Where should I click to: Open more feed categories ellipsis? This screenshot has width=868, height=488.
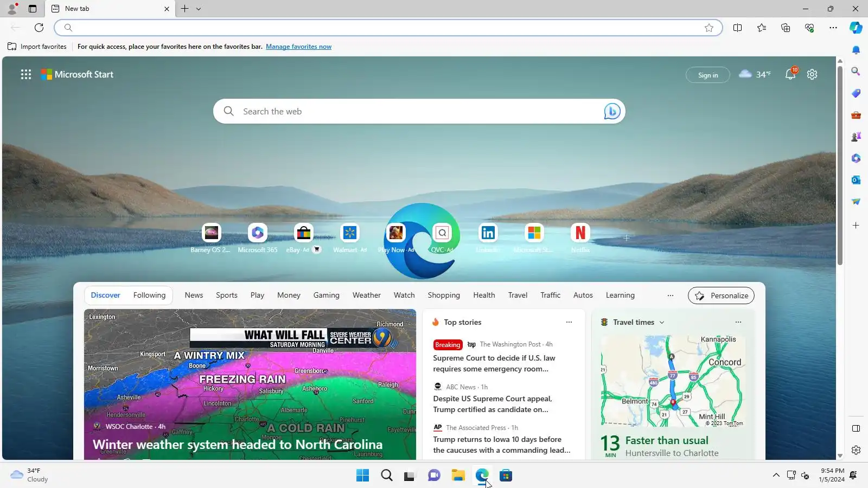tap(671, 296)
